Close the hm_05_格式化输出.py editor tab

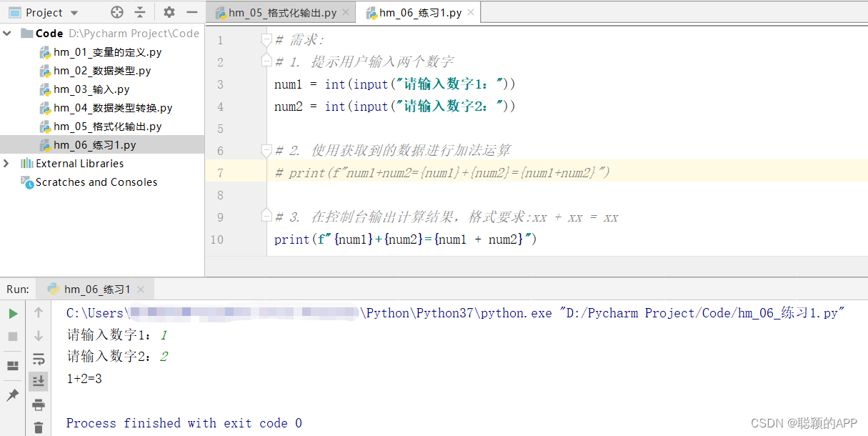pyautogui.click(x=346, y=13)
